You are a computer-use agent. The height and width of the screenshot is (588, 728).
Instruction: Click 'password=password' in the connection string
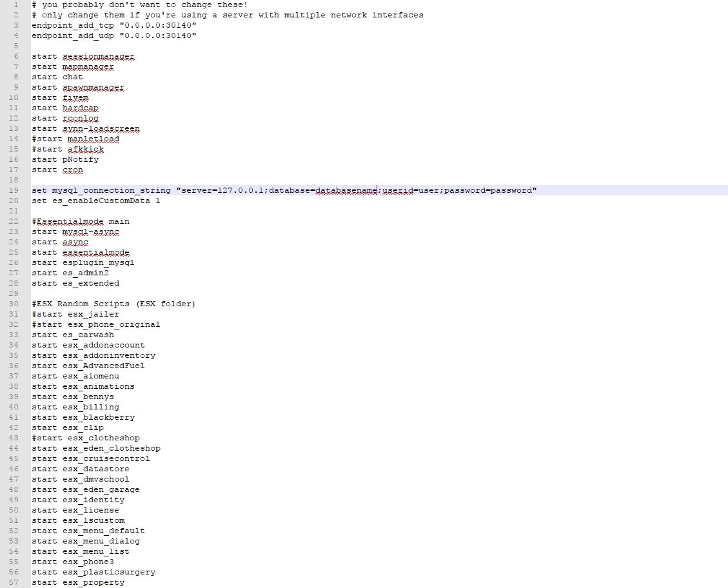point(488,190)
